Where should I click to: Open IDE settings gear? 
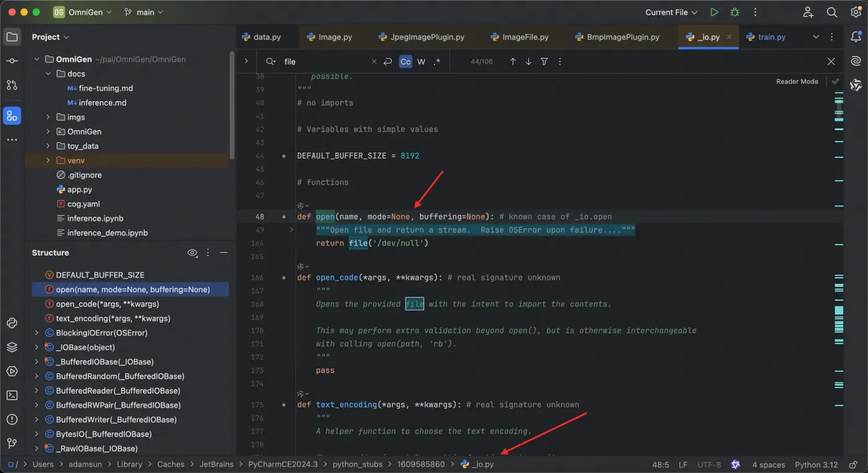coord(856,12)
